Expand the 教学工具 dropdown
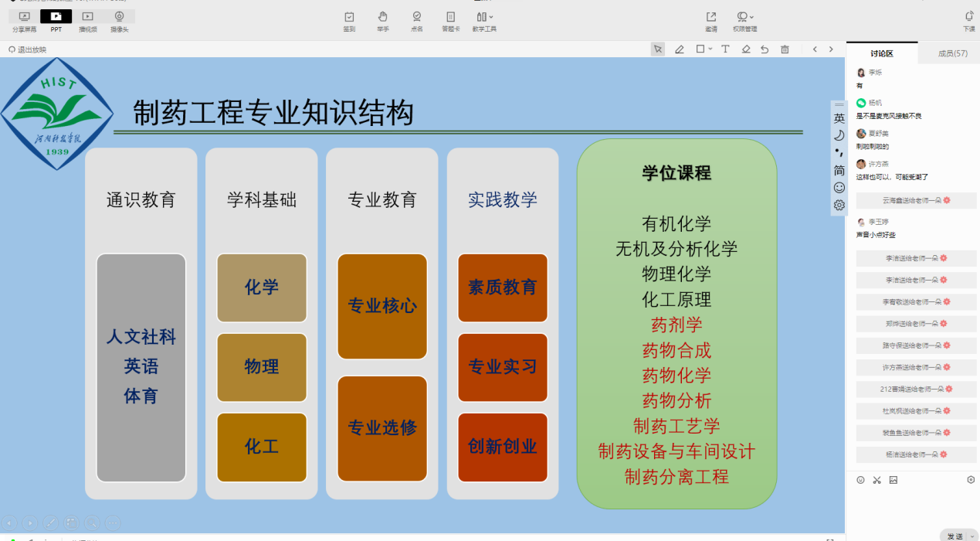The image size is (980, 541). (x=484, y=21)
